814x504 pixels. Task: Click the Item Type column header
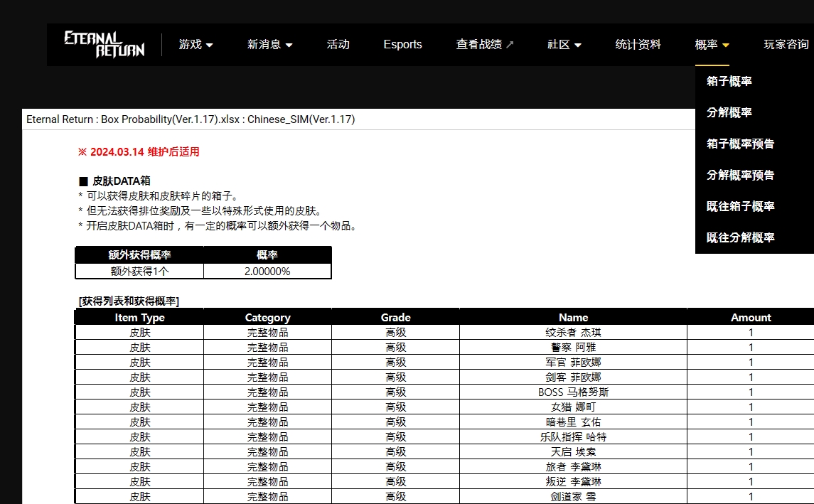tap(139, 317)
